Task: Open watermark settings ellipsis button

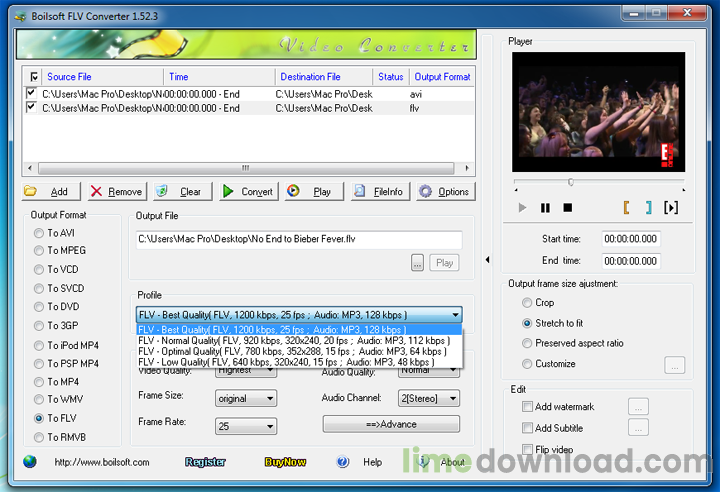Action: (x=638, y=407)
